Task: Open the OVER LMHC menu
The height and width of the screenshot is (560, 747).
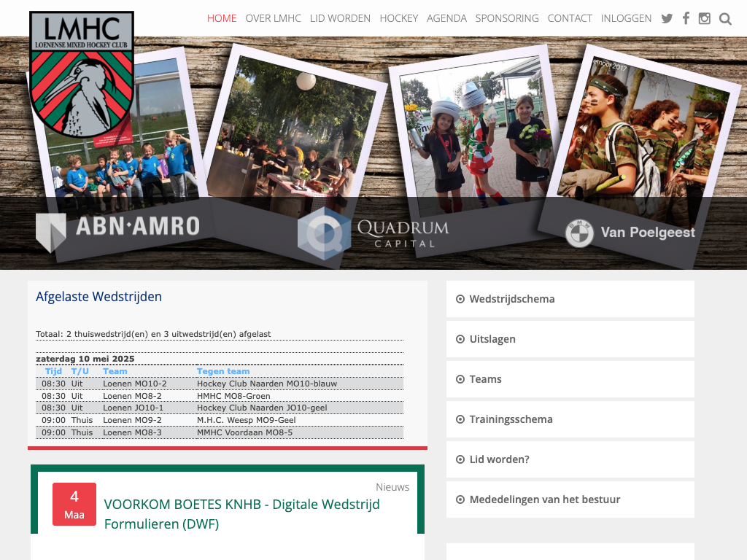Action: click(x=273, y=18)
